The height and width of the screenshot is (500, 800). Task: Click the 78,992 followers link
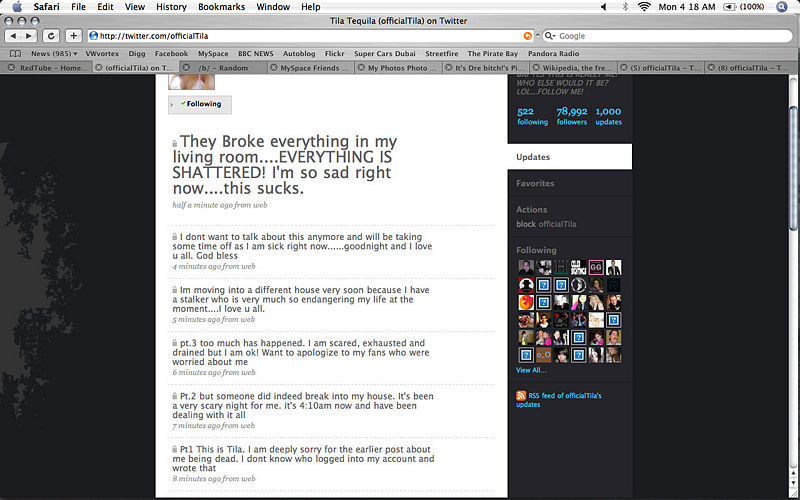point(571,116)
